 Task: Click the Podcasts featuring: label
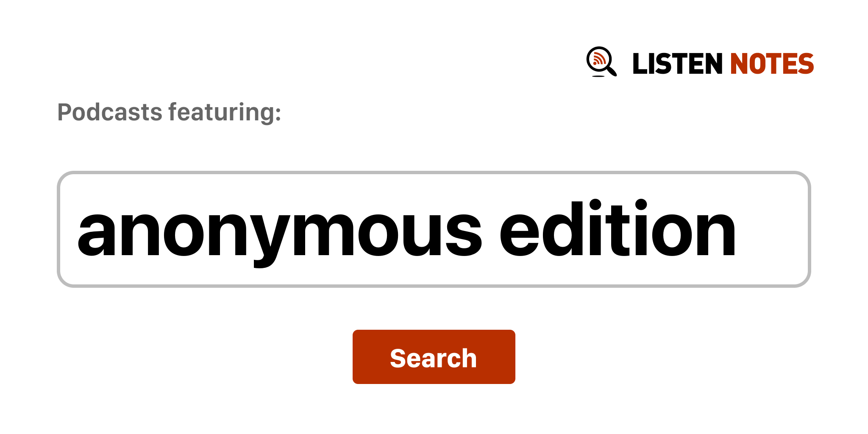[169, 112]
